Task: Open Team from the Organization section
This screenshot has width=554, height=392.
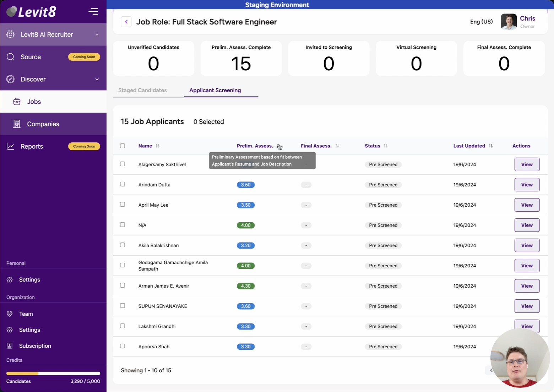Action: (x=26, y=314)
